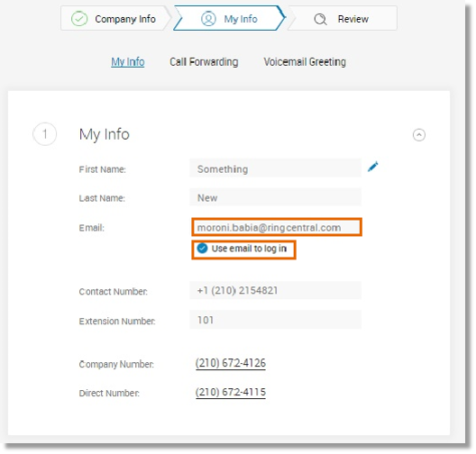Image resolution: width=476 pixels, height=454 pixels.
Task: Click the step number 1 circle
Action: click(45, 134)
